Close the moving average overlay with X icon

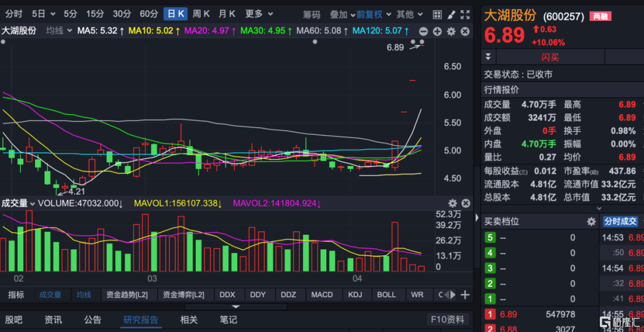(465, 32)
